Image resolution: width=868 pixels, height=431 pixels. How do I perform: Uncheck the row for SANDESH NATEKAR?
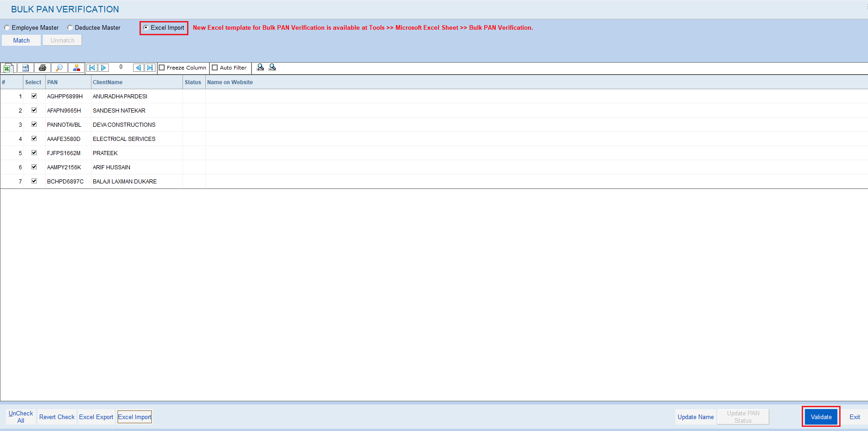34,110
